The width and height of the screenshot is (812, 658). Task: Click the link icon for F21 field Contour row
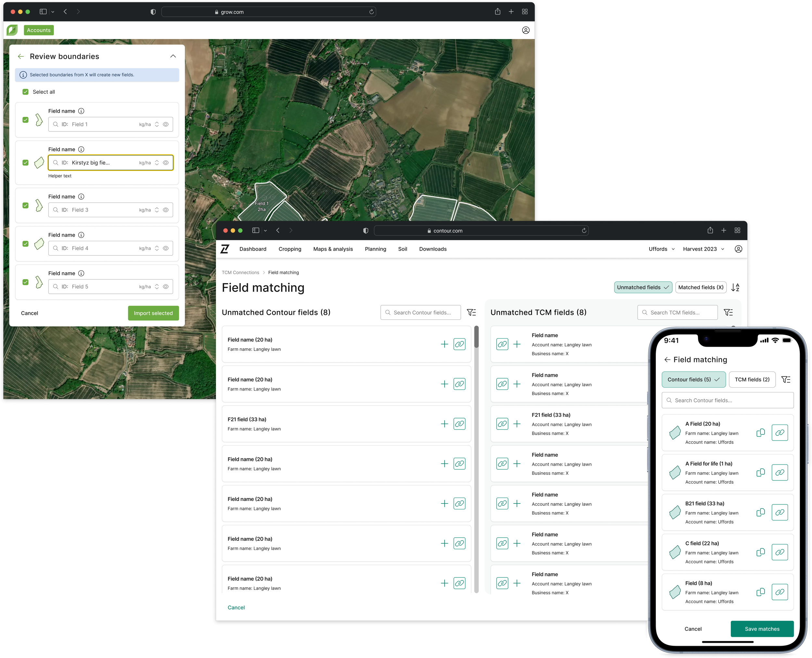pyautogui.click(x=459, y=424)
